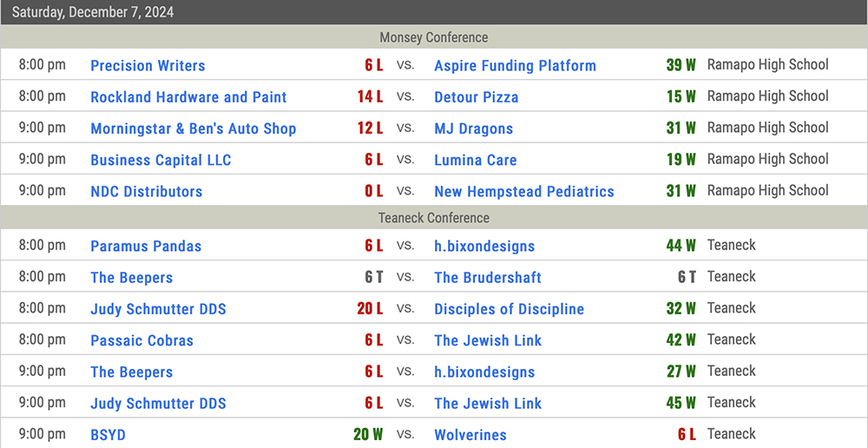868x448 pixels.
Task: Open the Precision Writers team link
Action: (148, 65)
